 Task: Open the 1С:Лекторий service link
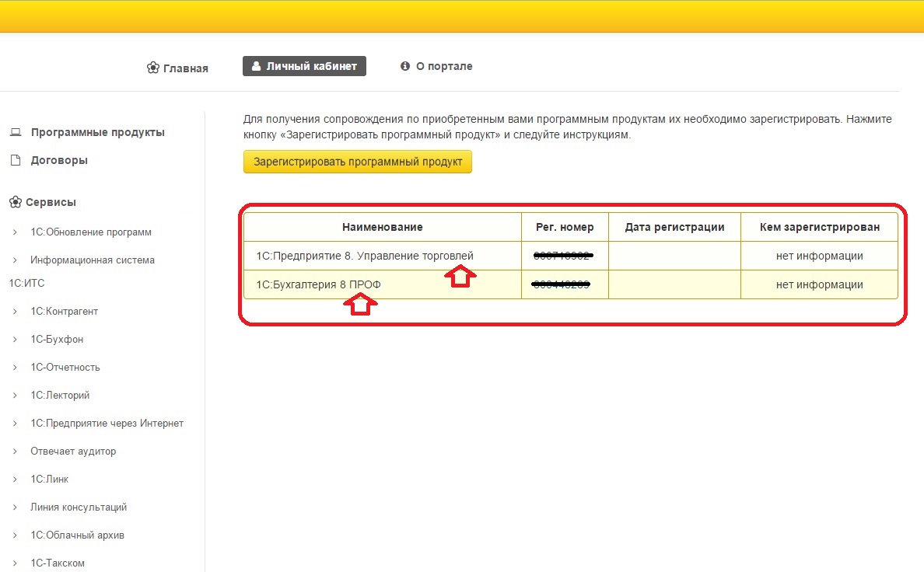coord(60,396)
